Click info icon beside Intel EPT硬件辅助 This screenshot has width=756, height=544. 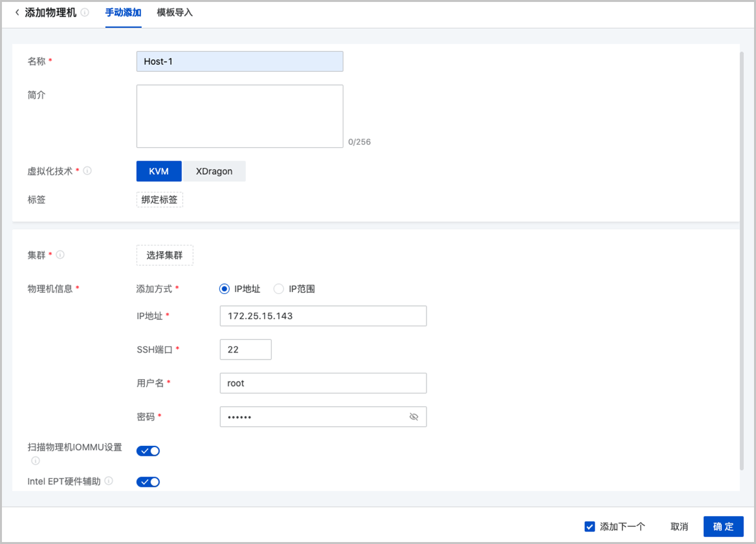[x=108, y=481]
